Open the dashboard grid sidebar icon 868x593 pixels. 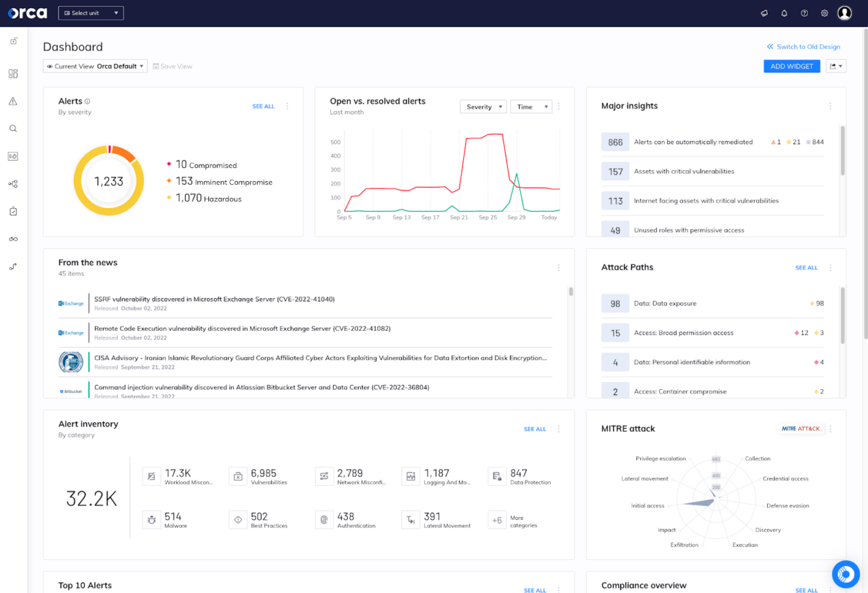click(13, 74)
